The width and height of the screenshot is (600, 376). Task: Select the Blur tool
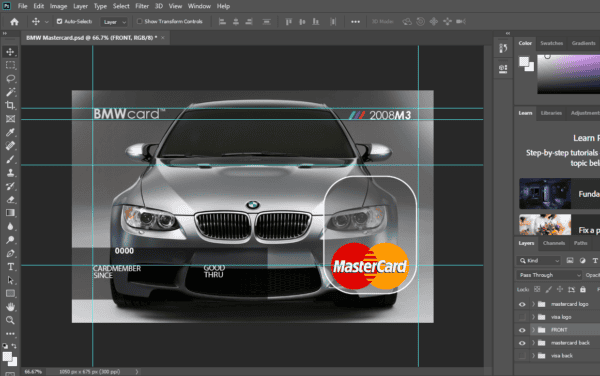pyautogui.click(x=10, y=226)
